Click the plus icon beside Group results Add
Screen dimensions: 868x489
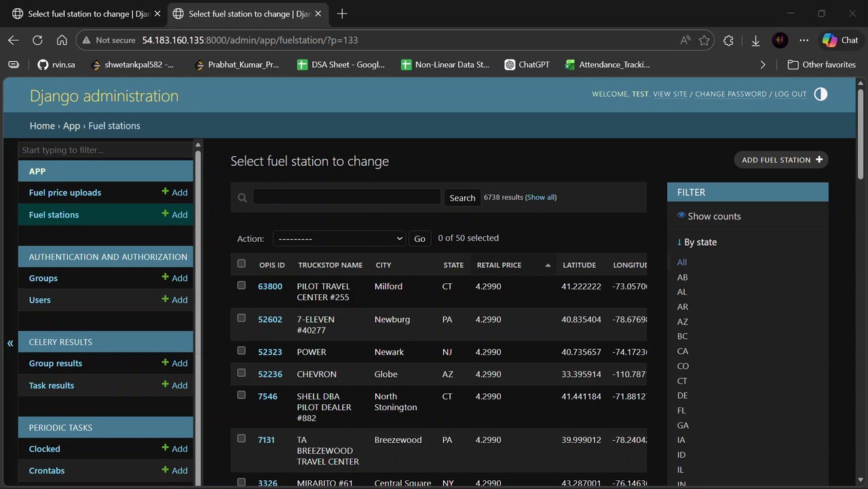coord(165,363)
